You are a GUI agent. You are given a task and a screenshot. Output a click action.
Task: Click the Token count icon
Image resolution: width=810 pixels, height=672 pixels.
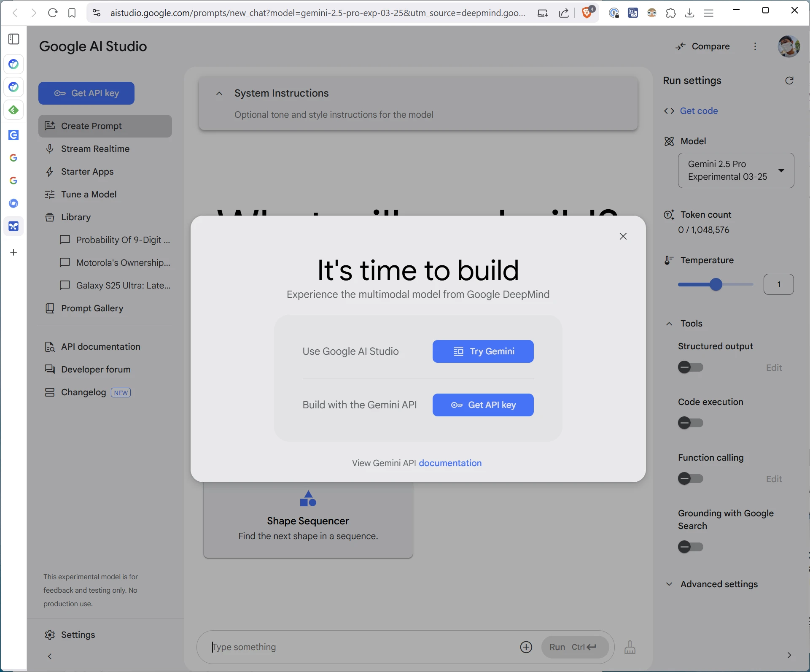point(669,215)
